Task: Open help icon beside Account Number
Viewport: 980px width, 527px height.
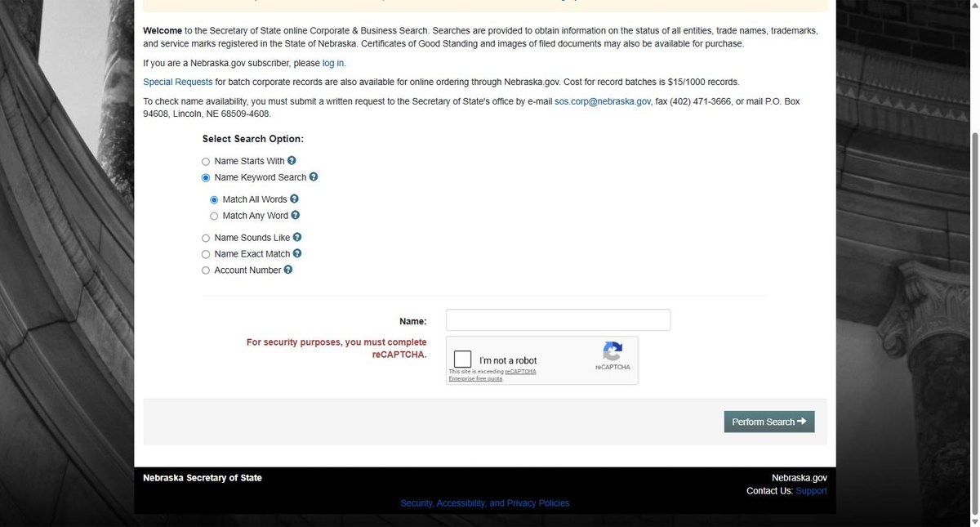Action: coord(288,270)
